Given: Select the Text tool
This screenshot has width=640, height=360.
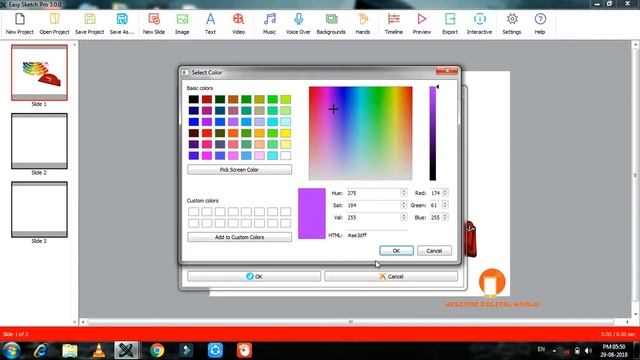Looking at the screenshot, I should coord(210,24).
